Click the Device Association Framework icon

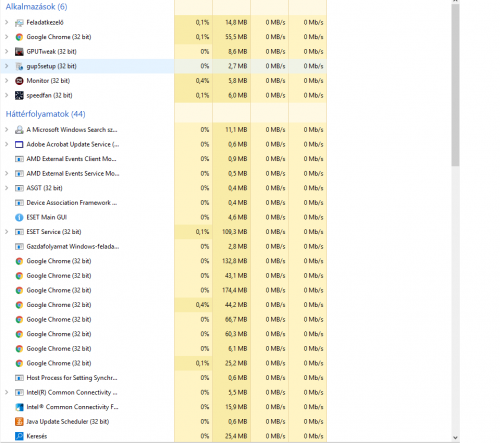19,203
